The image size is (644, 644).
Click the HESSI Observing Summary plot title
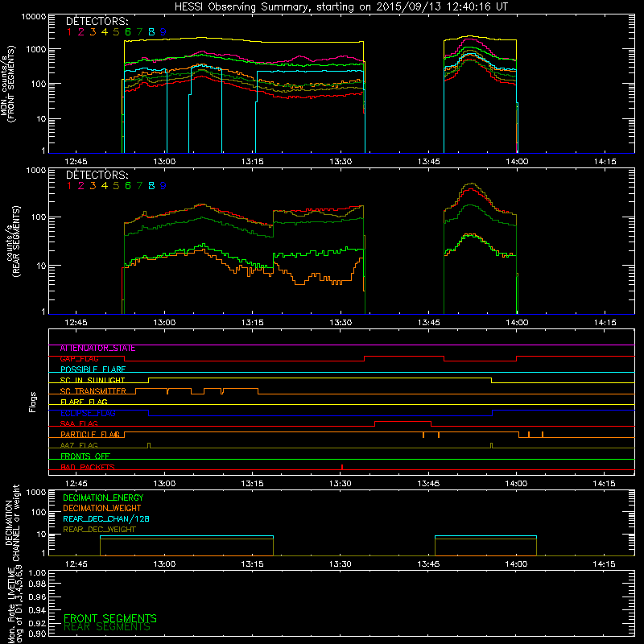click(341, 7)
